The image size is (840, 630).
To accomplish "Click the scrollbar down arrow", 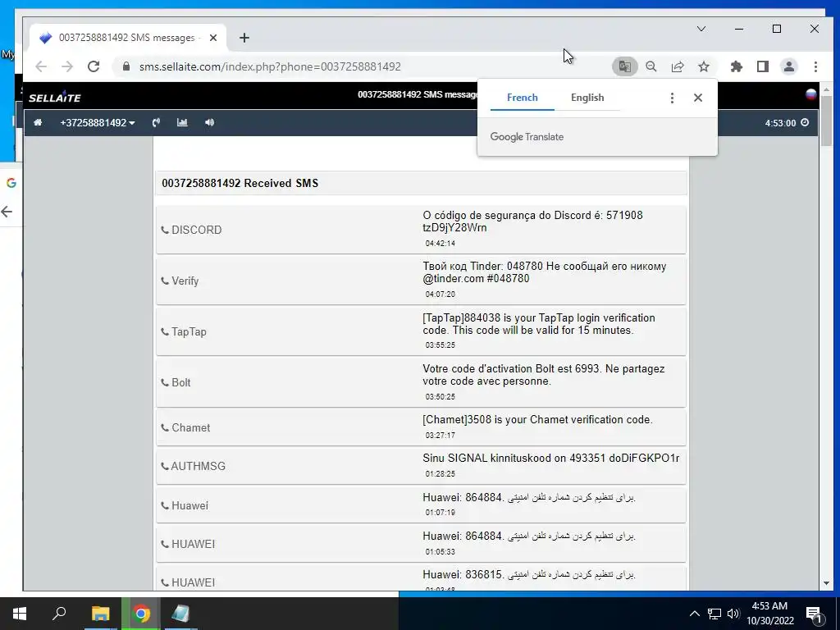I will [x=826, y=583].
